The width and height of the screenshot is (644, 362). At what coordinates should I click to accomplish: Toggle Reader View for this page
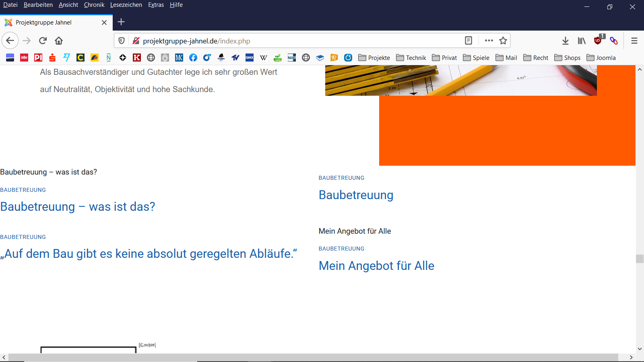[x=469, y=41]
